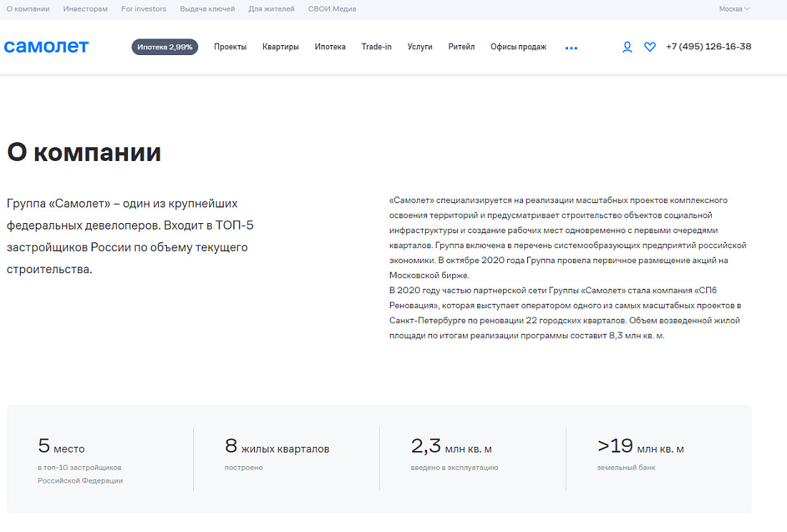Follow the Инвесторам top link

(85, 9)
